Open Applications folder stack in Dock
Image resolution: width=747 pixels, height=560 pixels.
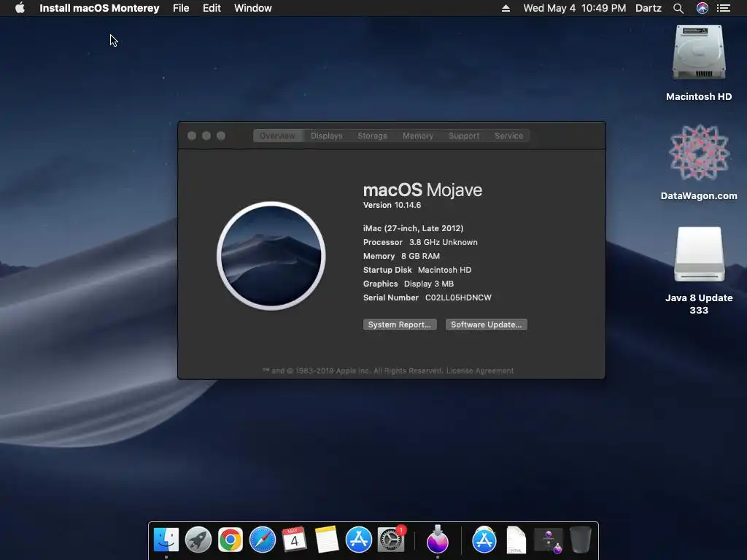coord(484,540)
